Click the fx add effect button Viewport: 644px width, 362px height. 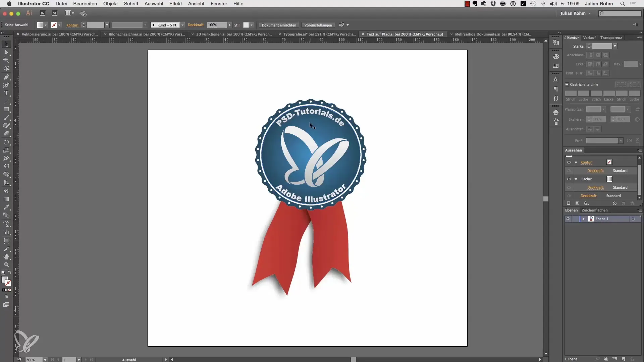coord(586,203)
